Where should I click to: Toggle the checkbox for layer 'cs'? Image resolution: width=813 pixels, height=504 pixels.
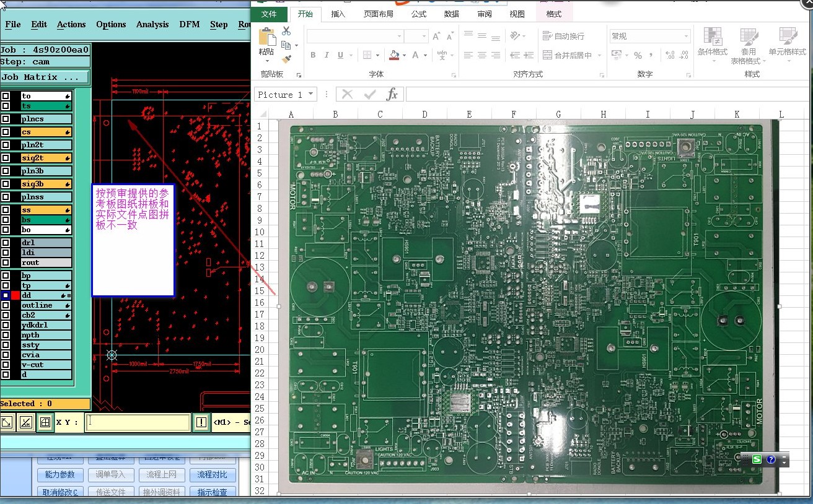point(5,132)
